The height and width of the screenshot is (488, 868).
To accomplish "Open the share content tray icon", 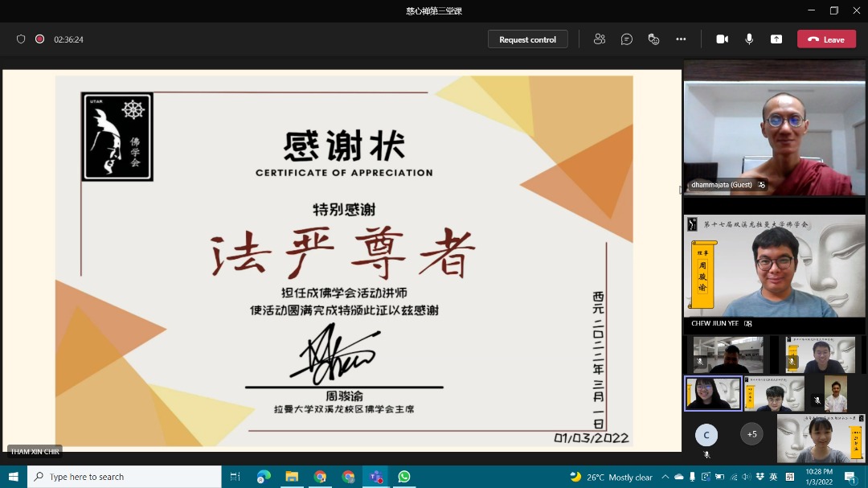I will coord(776,39).
